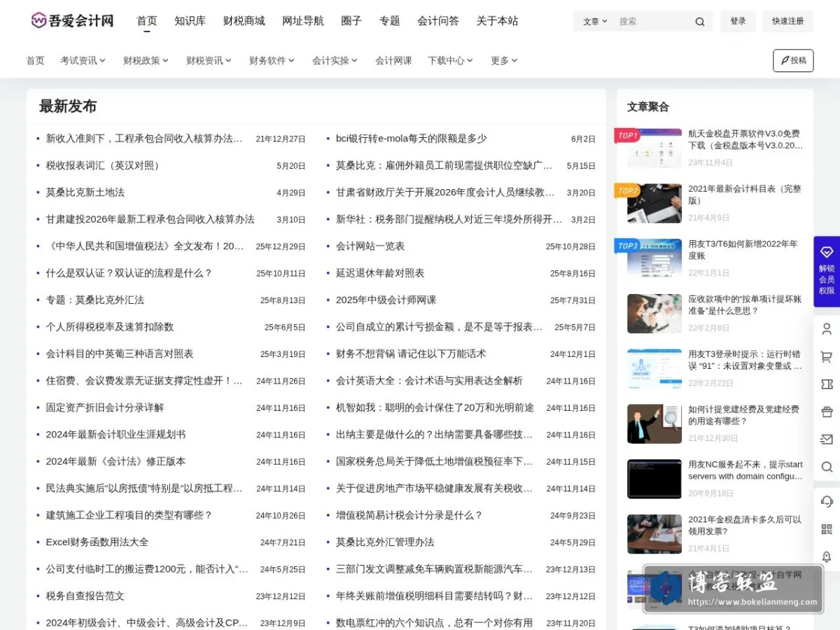Open sidebar title 如何计提党建经费及党建经费的用途
Screen dimensions: 840x630
pos(743,415)
